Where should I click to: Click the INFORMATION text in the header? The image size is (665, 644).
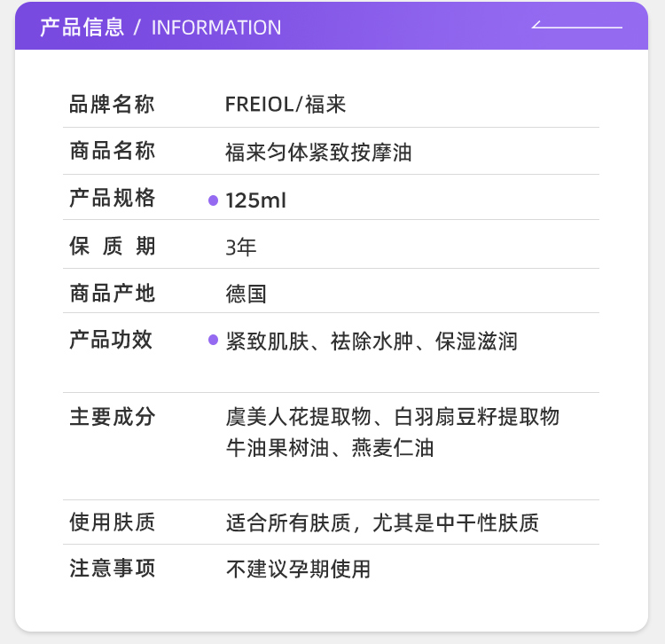[x=216, y=27]
